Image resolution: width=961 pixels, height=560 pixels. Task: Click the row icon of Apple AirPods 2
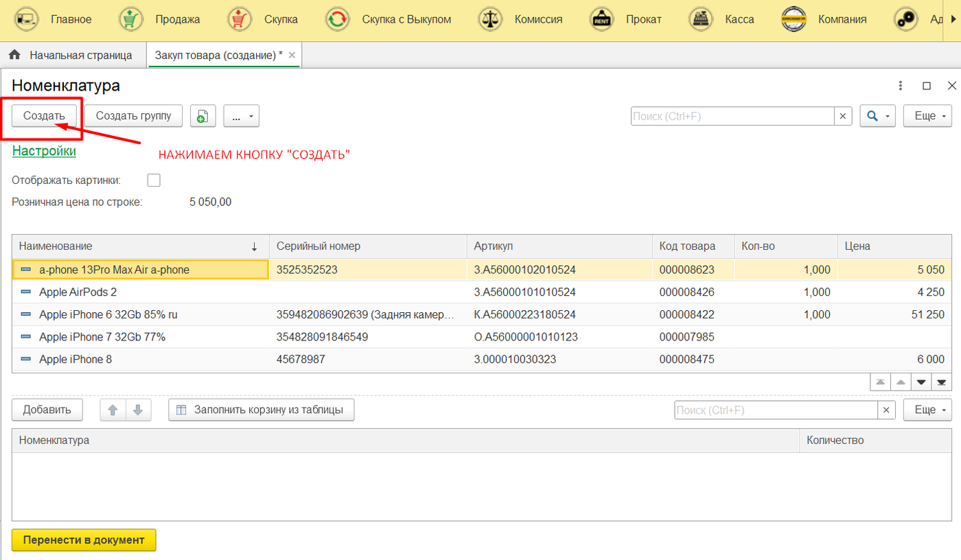pos(26,292)
